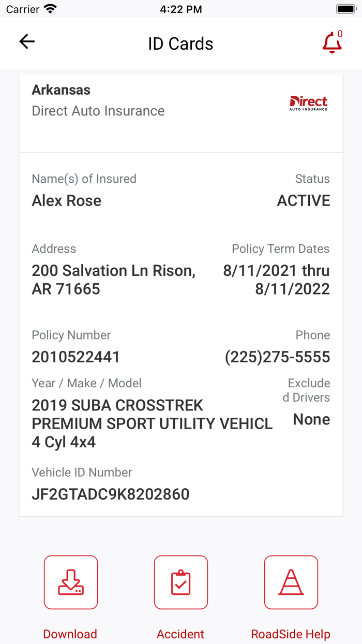362x644 pixels.
Task: Select the Download label
Action: (70, 634)
